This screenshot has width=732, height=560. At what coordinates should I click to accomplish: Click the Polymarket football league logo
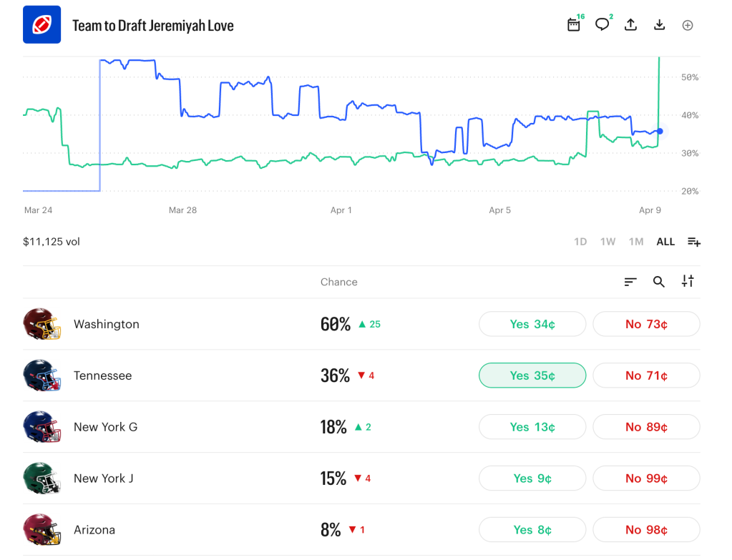[x=41, y=24]
